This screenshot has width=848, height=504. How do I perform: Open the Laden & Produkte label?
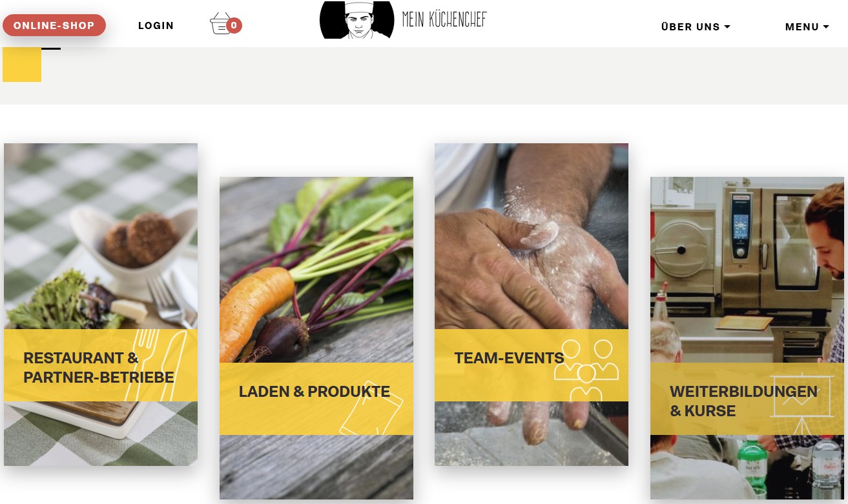tap(315, 392)
